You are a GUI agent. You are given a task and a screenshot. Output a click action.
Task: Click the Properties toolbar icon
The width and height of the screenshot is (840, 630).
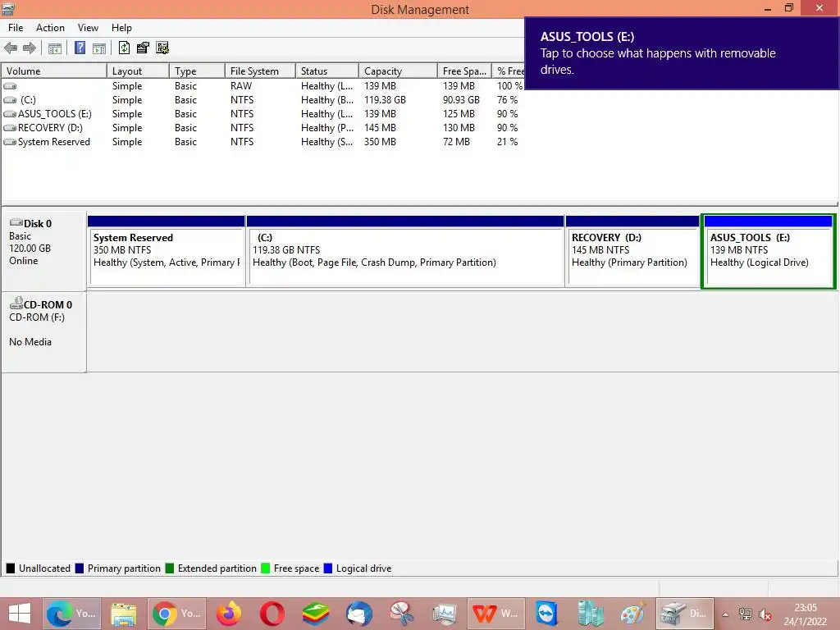pyautogui.click(x=143, y=48)
